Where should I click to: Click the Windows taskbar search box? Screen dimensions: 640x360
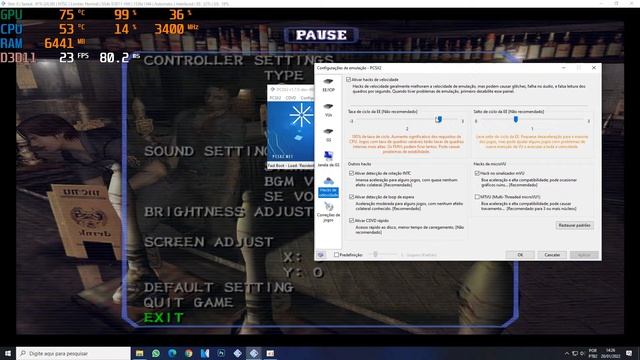click(73, 353)
